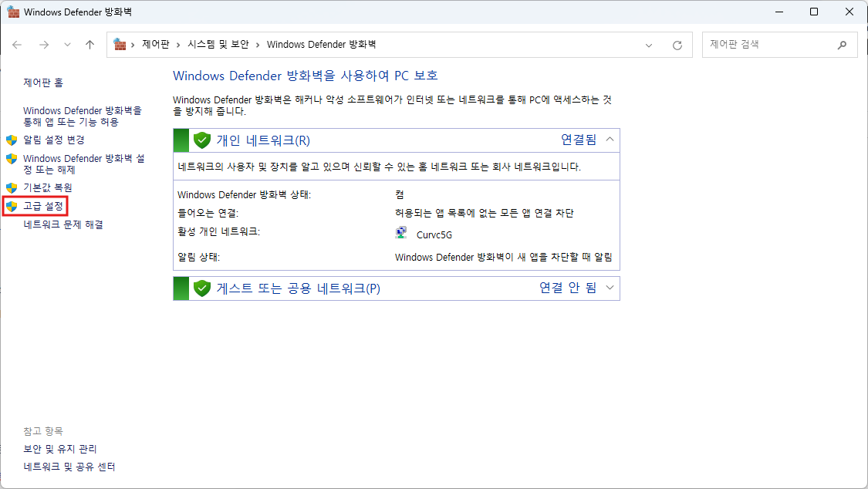This screenshot has height=489, width=868.
Task: Click the firewall icon in address bar
Action: pyautogui.click(x=120, y=45)
